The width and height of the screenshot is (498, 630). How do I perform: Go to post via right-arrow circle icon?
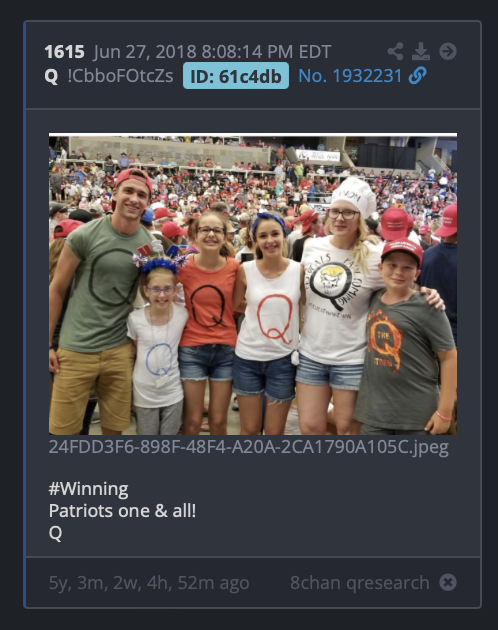[448, 51]
